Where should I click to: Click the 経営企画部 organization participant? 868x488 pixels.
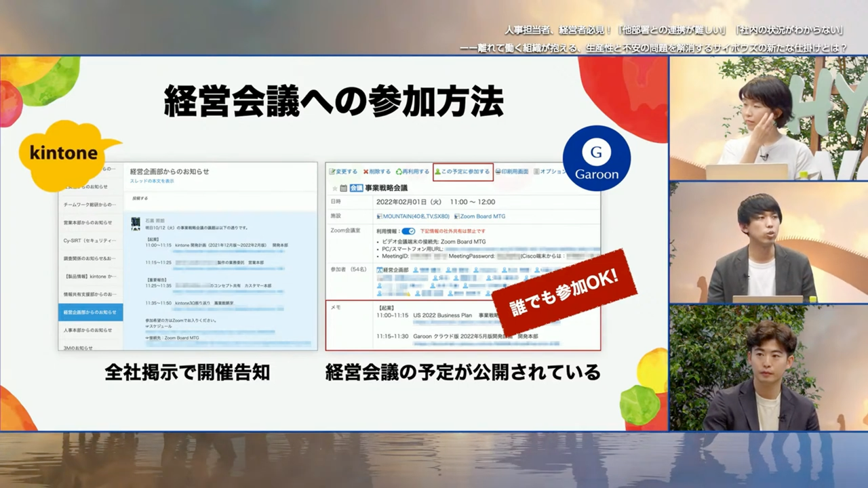coord(393,270)
